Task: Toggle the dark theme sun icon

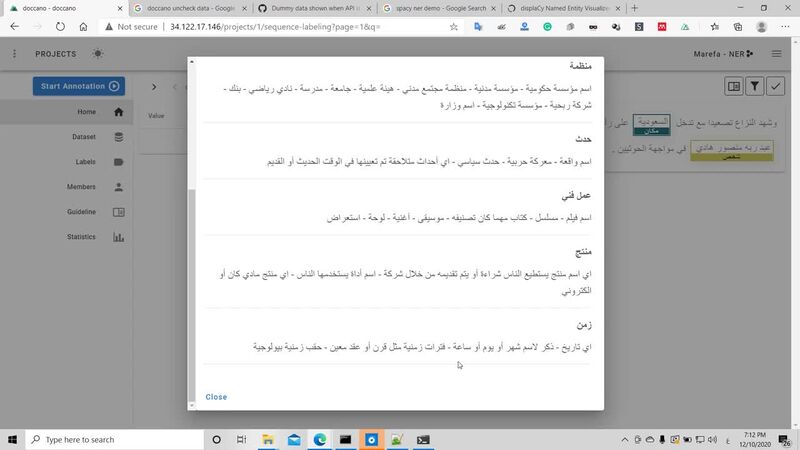Action: [x=97, y=53]
